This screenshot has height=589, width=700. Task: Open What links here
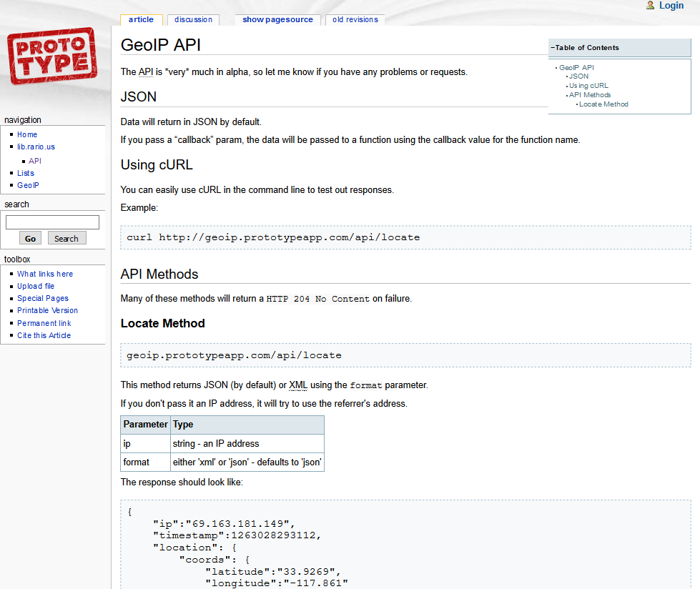(45, 274)
